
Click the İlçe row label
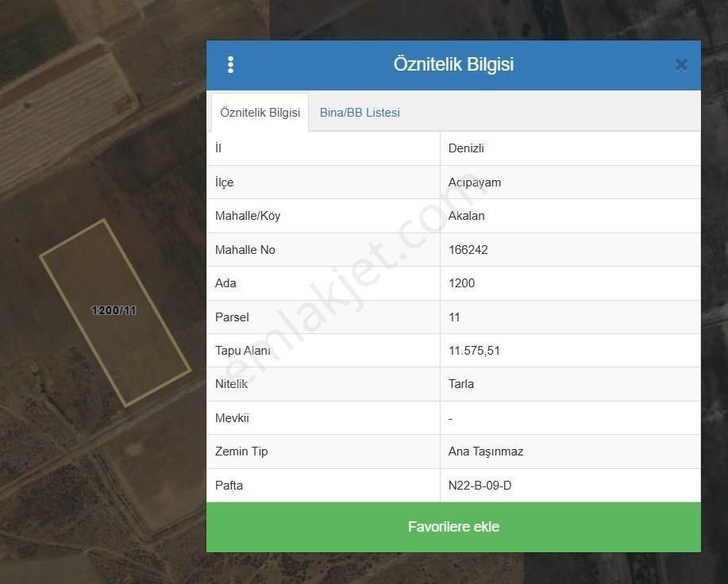[224, 182]
